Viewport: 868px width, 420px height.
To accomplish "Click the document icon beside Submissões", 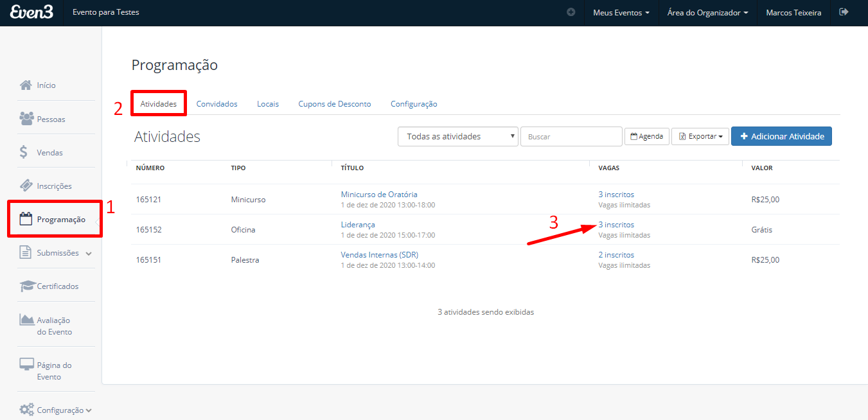I will click(25, 252).
